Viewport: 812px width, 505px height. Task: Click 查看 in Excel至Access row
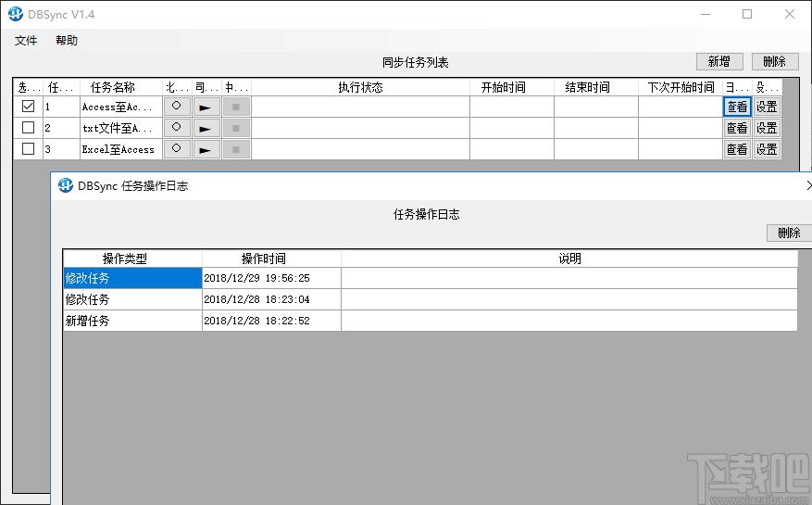click(x=737, y=149)
